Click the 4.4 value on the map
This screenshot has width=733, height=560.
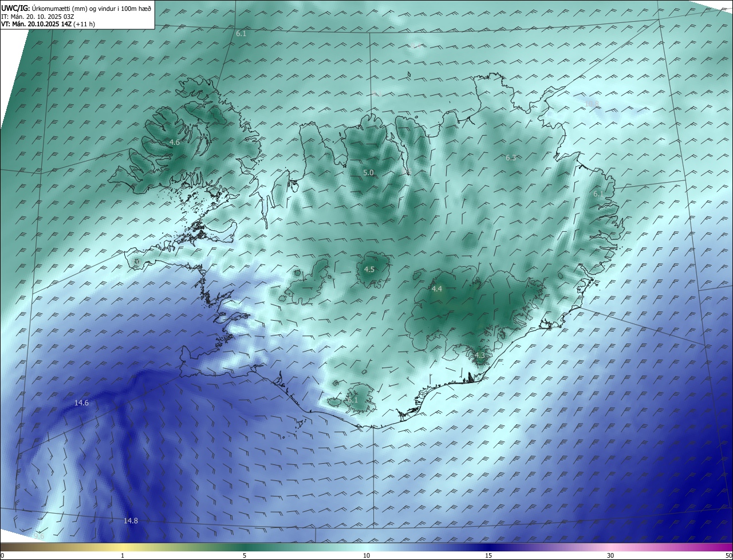click(437, 289)
